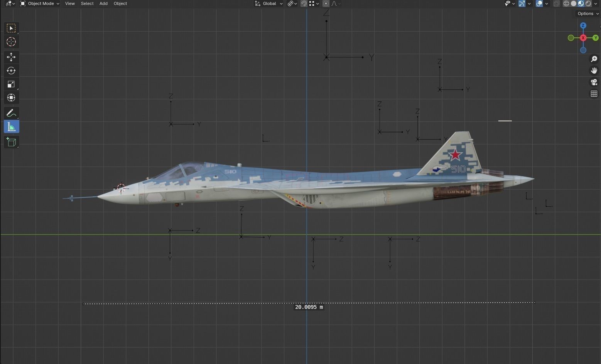Viewport: 601px width, 364px height.
Task: Open the Add menu
Action: coord(103,3)
